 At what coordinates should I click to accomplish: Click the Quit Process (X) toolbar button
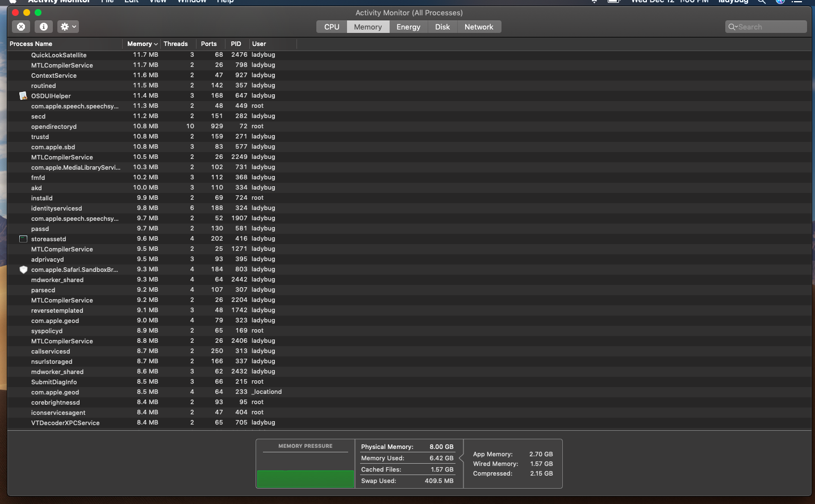(x=21, y=27)
